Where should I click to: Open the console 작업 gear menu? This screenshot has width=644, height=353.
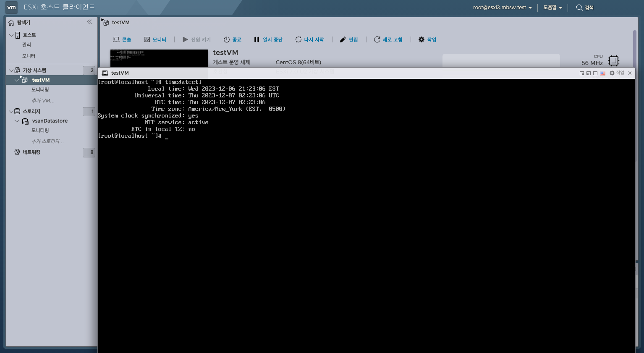click(x=617, y=73)
